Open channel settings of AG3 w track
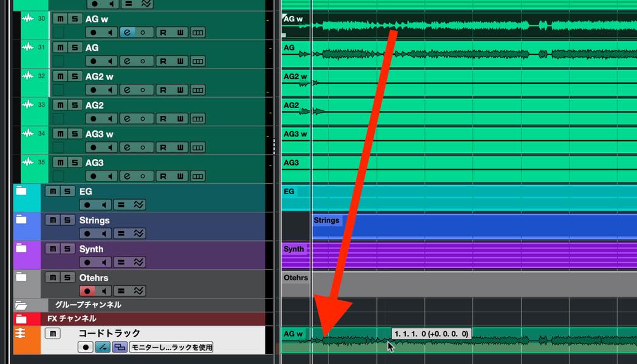The width and height of the screenshot is (637, 364). coord(127,147)
